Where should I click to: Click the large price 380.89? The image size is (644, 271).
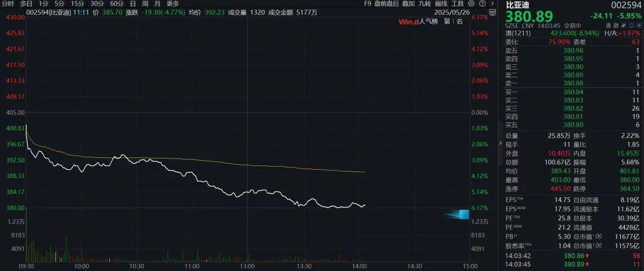(x=530, y=17)
